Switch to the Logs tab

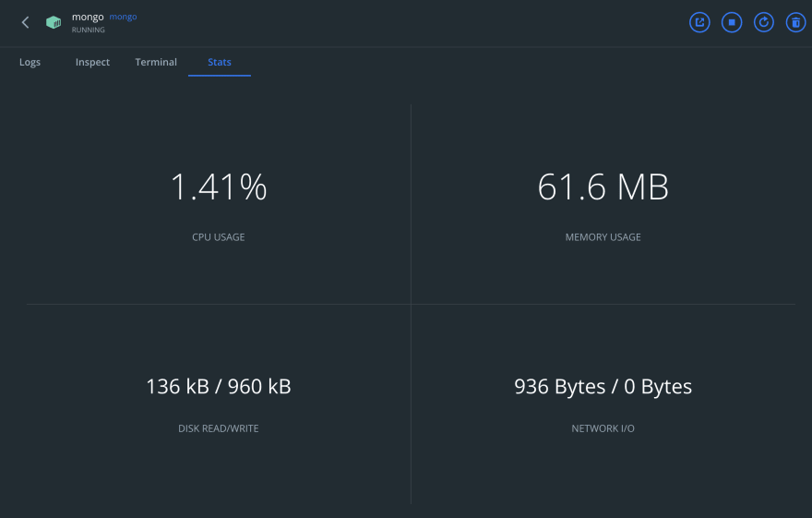(30, 62)
